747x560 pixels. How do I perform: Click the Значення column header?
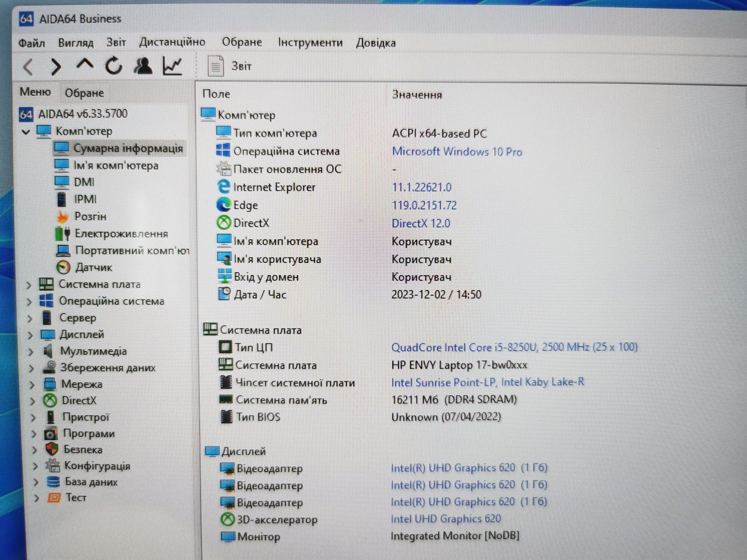click(x=417, y=95)
